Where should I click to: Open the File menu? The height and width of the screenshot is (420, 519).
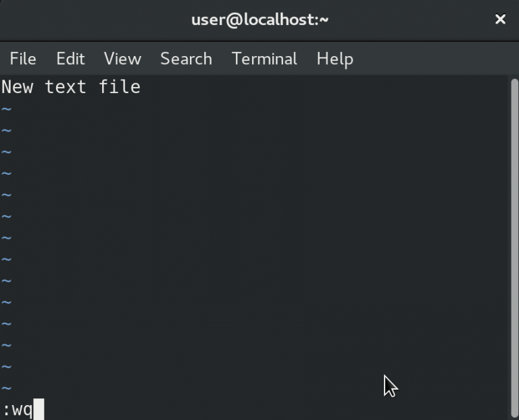pyautogui.click(x=23, y=59)
